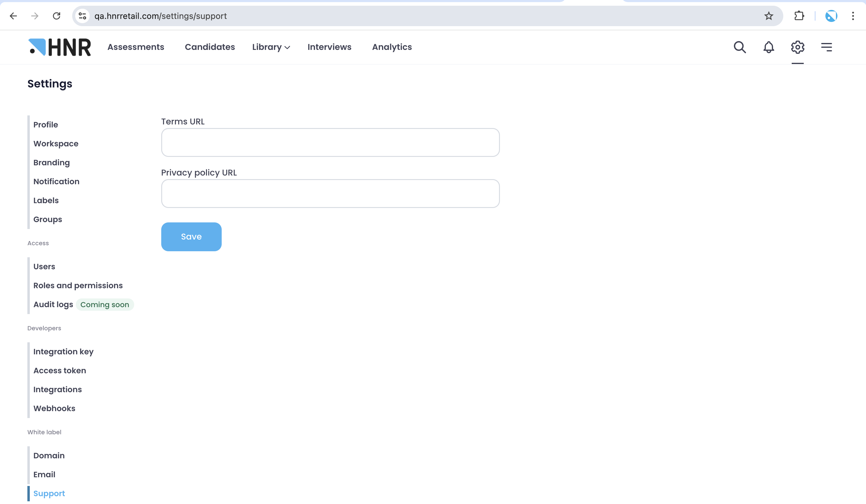Open Access token page

(60, 371)
